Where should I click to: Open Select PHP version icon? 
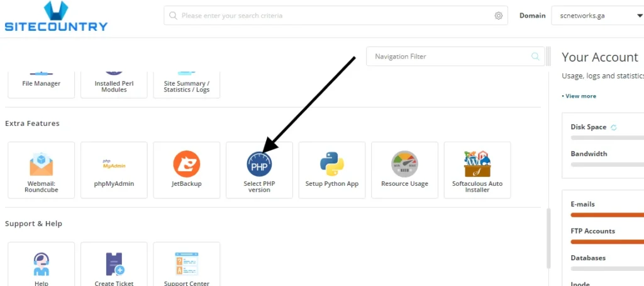coord(259,164)
